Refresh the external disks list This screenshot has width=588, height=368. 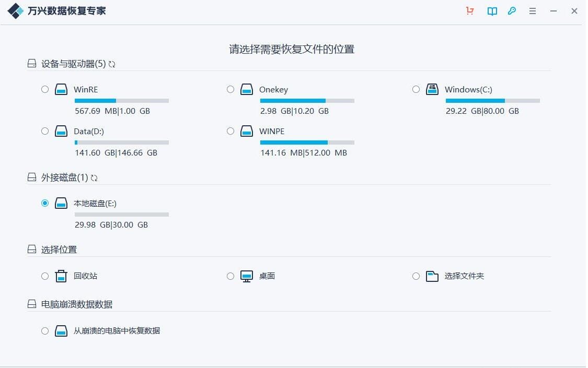pyautogui.click(x=94, y=178)
